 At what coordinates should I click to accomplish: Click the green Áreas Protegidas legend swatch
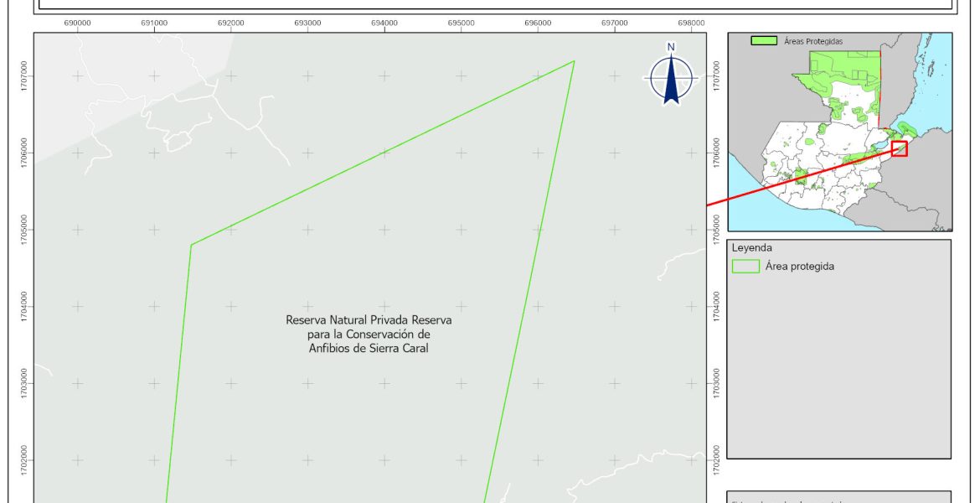pos(763,40)
